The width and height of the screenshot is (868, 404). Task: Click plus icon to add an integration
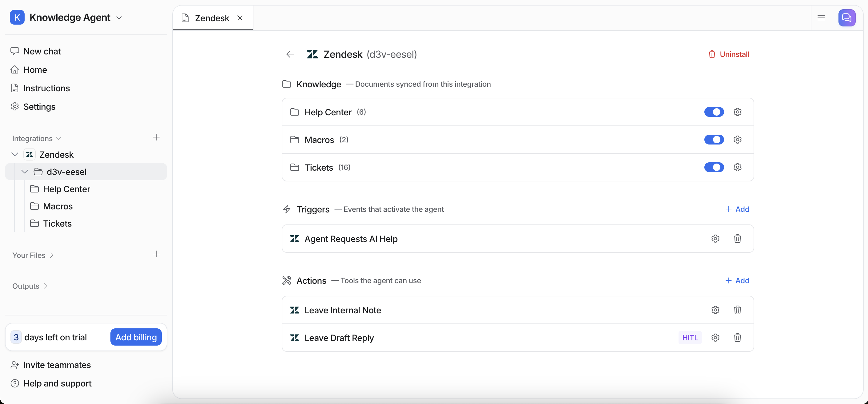156,137
